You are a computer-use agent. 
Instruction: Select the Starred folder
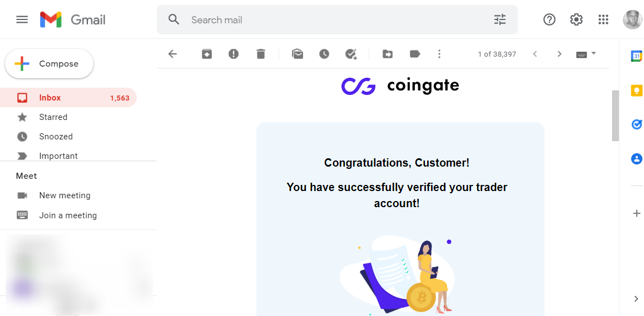[53, 117]
